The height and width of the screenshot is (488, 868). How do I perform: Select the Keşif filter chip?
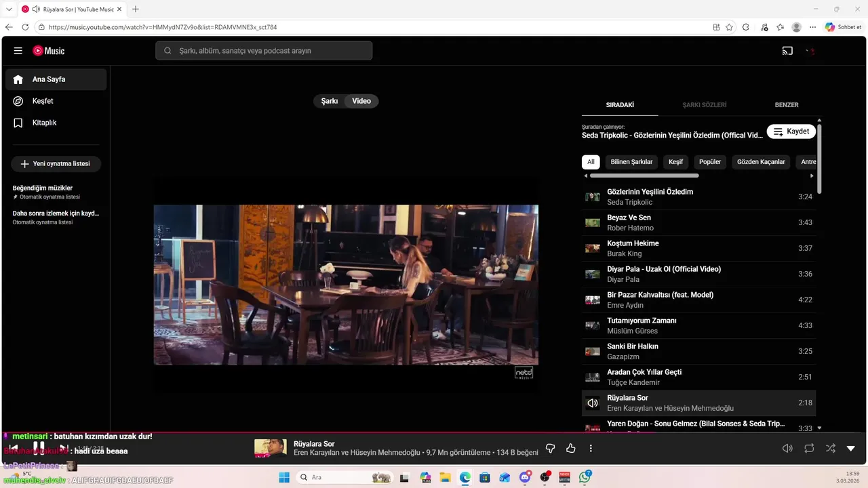pyautogui.click(x=676, y=162)
